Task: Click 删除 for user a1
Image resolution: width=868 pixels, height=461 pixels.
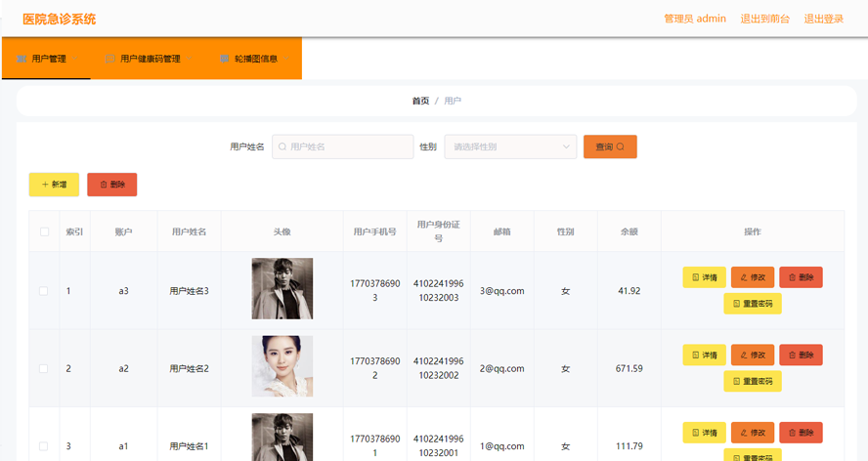Action: click(x=801, y=433)
